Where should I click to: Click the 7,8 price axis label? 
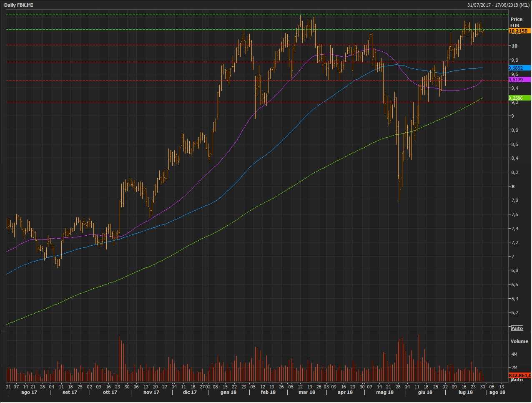pos(514,200)
